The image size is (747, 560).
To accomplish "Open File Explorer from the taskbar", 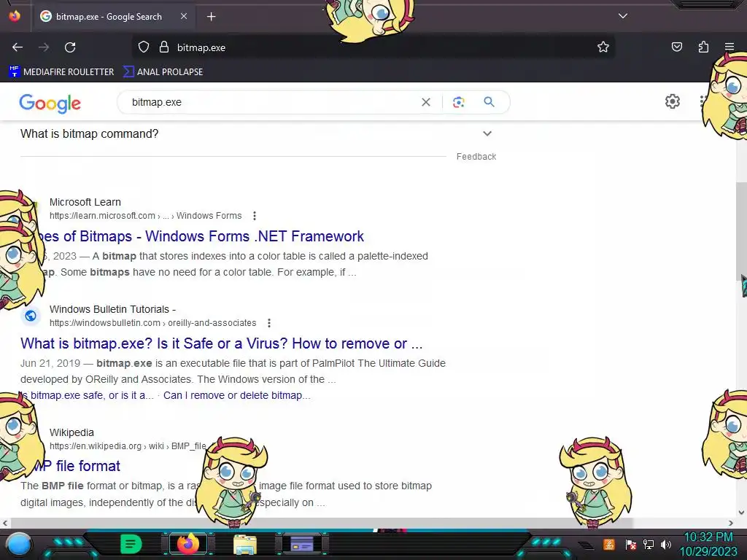I will [x=245, y=544].
